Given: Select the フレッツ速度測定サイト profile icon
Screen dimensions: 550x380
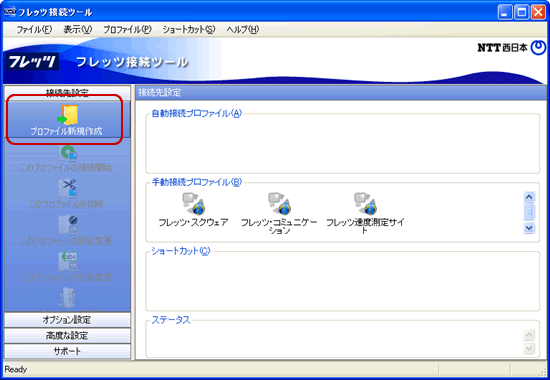Looking at the screenshot, I should [365, 203].
